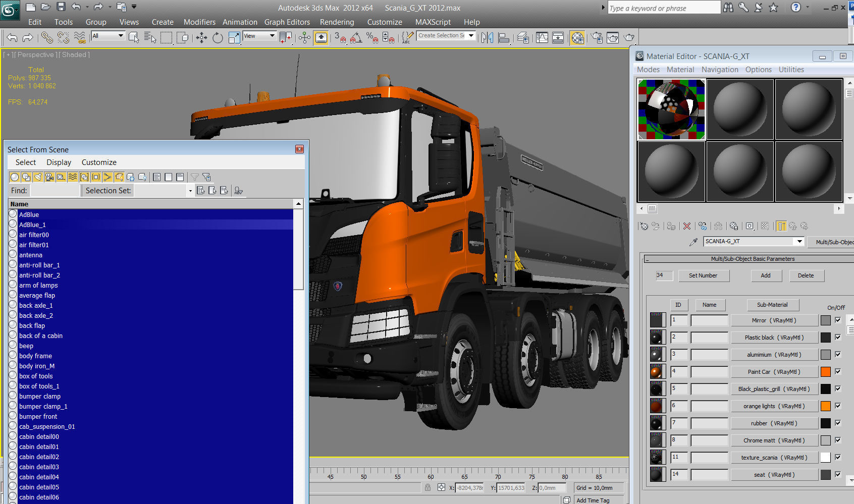Click the Name column header in object list
This screenshot has height=504, width=854.
point(151,204)
